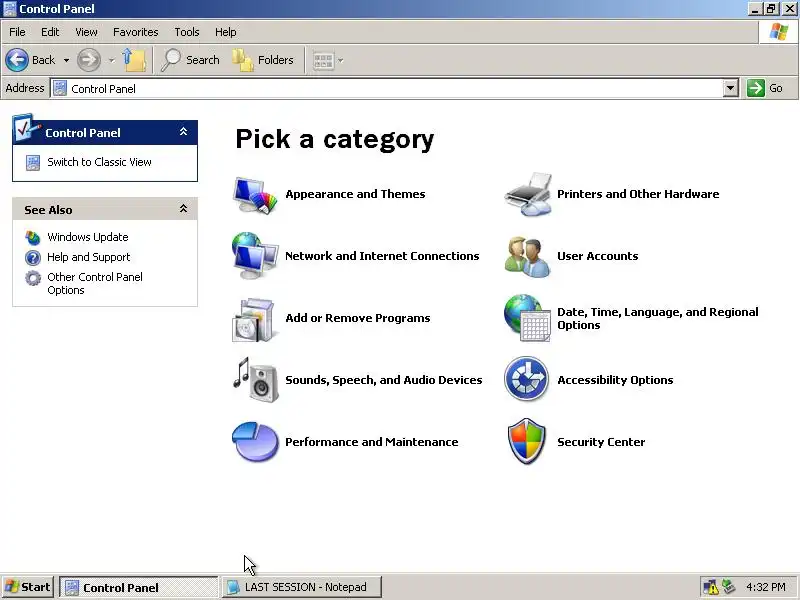Click the Appearance and Themes category link
800x600 pixels.
click(x=355, y=194)
